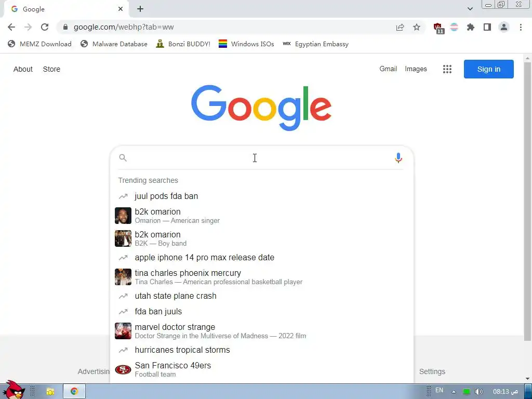532x399 pixels.
Task: Click scrollbar down arrow
Action: click(527, 379)
